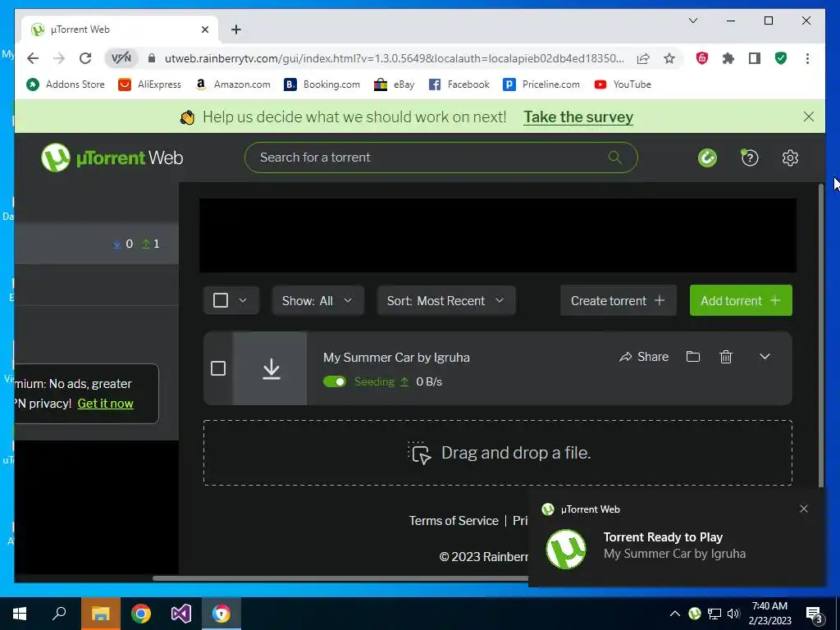Open a new browser tab
The image size is (840, 630).
point(236,30)
